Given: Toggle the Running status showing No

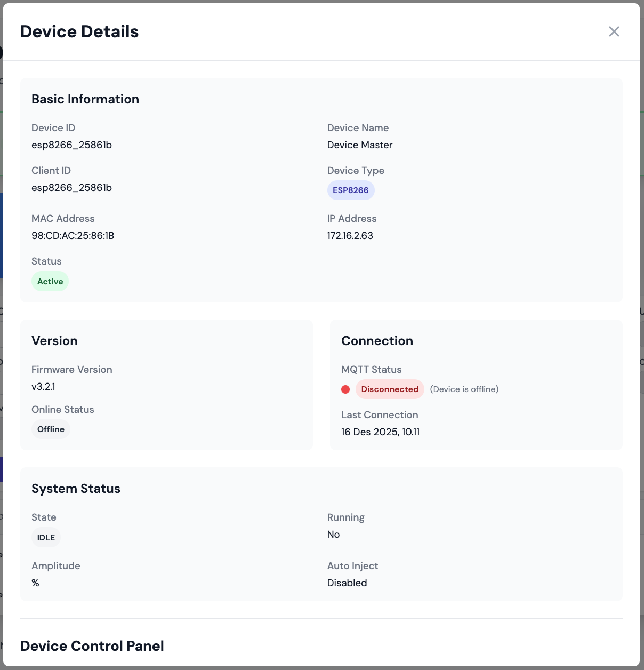Looking at the screenshot, I should pos(334,534).
